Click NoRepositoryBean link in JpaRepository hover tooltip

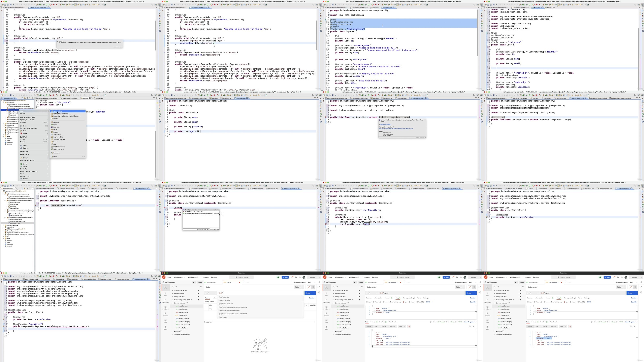(x=385, y=124)
